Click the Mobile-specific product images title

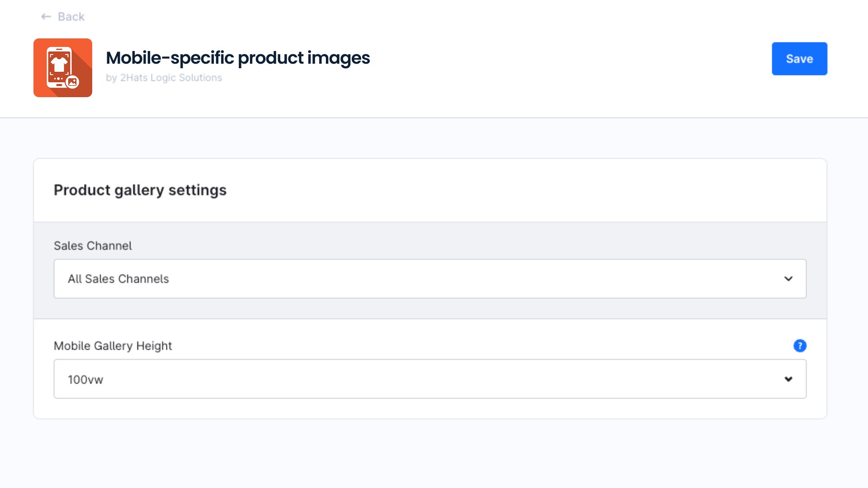[x=238, y=58]
